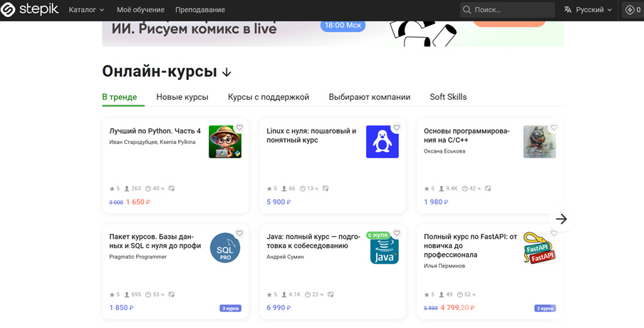The height and width of the screenshot is (328, 644).
Task: Add Полный курс по FastAPI to wishlist
Action: coord(554,233)
